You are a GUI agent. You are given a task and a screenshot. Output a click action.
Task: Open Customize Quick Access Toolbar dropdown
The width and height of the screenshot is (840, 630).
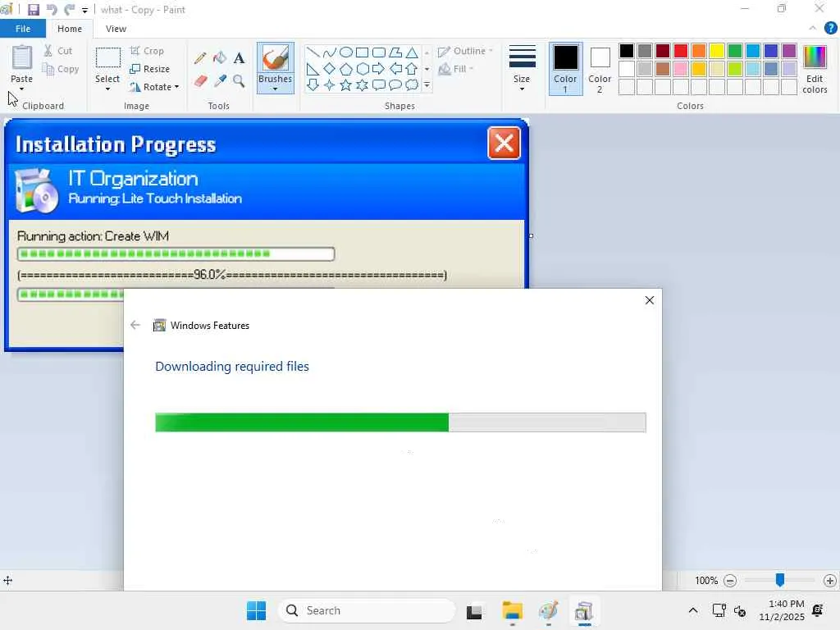(x=84, y=10)
